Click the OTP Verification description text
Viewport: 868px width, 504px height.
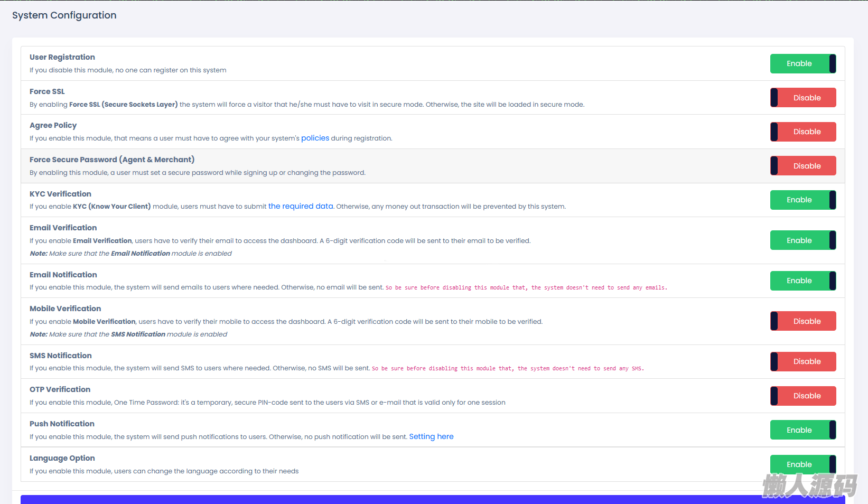point(267,403)
